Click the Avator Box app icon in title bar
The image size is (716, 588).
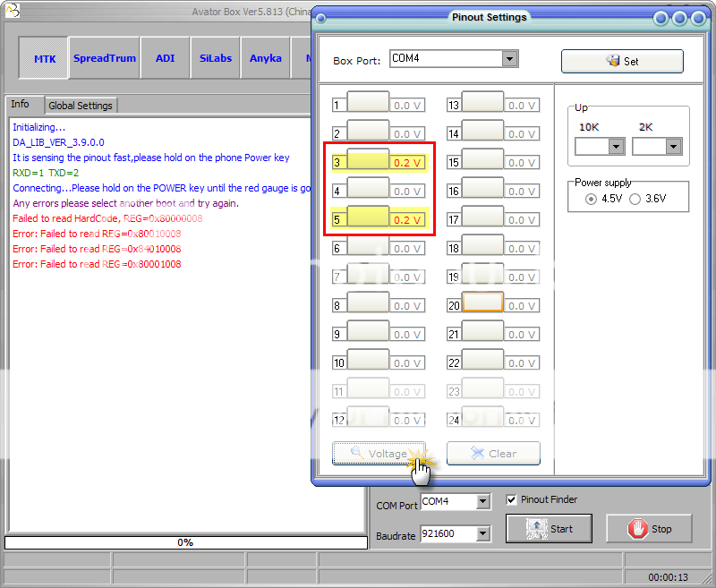13,10
